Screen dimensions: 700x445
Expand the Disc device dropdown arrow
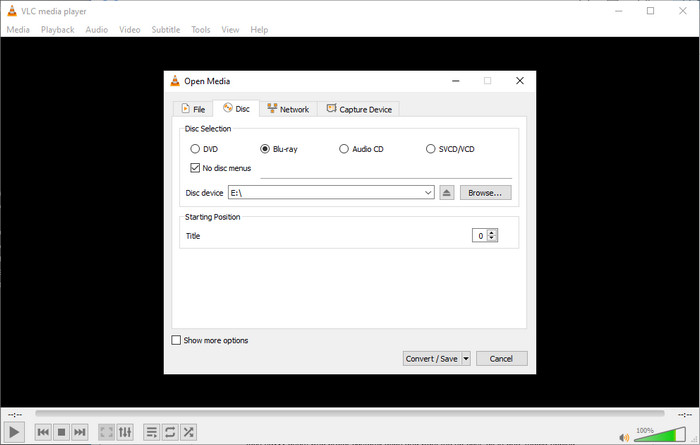428,193
